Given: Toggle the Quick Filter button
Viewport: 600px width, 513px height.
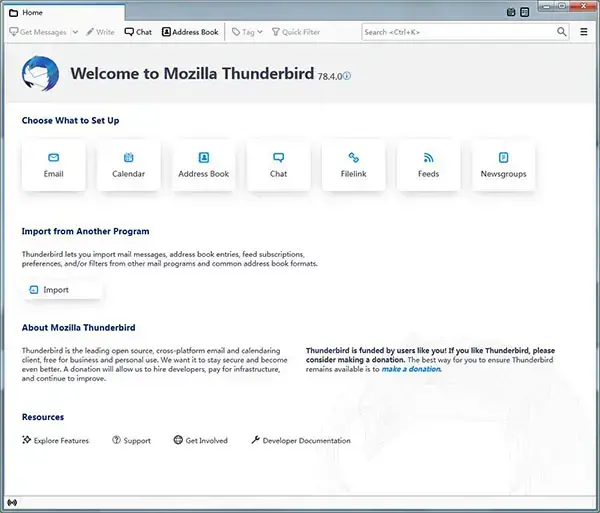Looking at the screenshot, I should [x=296, y=32].
